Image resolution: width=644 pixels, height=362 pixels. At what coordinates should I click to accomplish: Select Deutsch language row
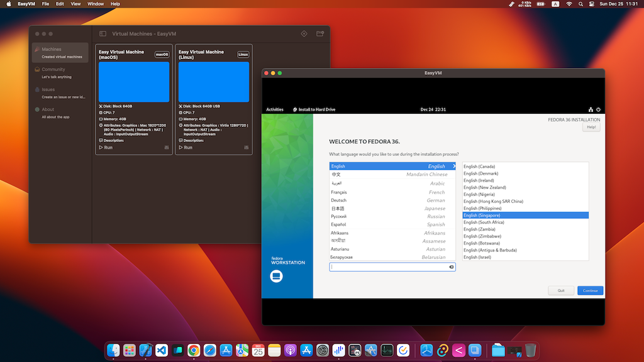[392, 200]
